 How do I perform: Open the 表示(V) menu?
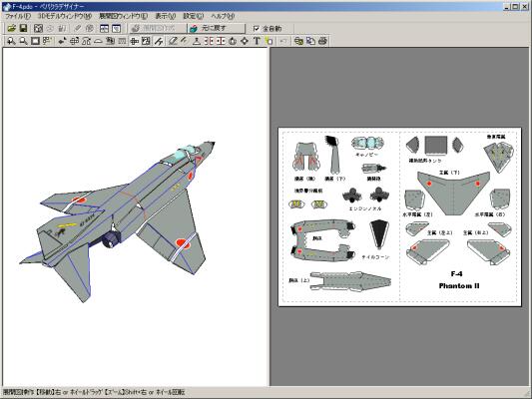pyautogui.click(x=166, y=16)
